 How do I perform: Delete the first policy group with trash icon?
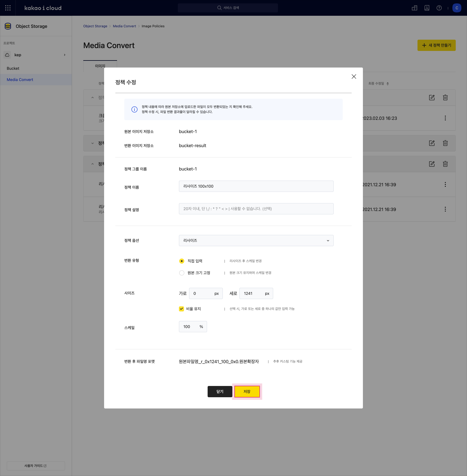tap(445, 98)
